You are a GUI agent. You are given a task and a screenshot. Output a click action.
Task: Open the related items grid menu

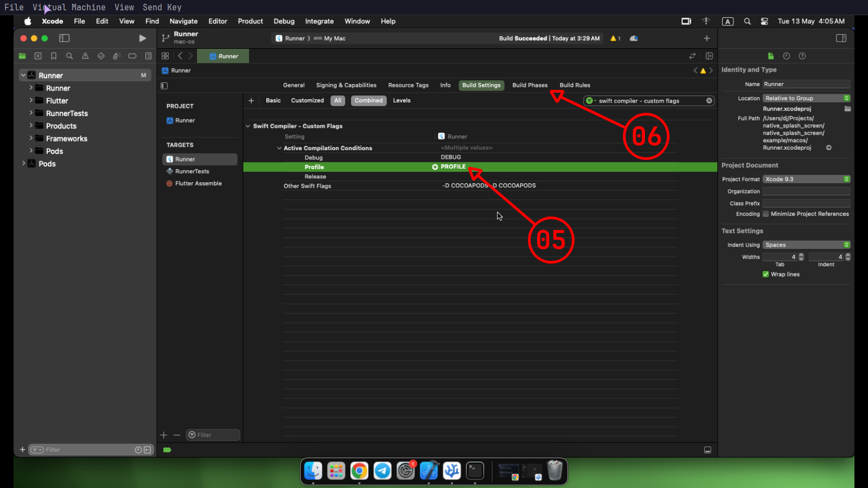pyautogui.click(x=165, y=56)
